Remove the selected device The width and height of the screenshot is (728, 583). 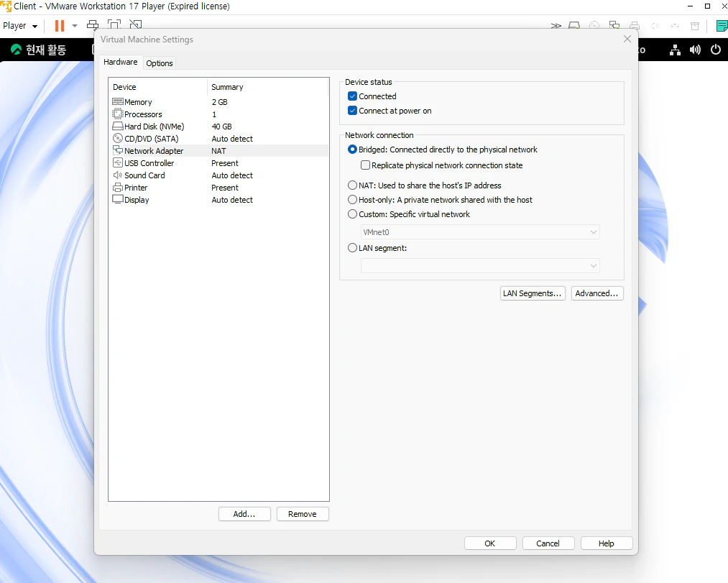303,514
